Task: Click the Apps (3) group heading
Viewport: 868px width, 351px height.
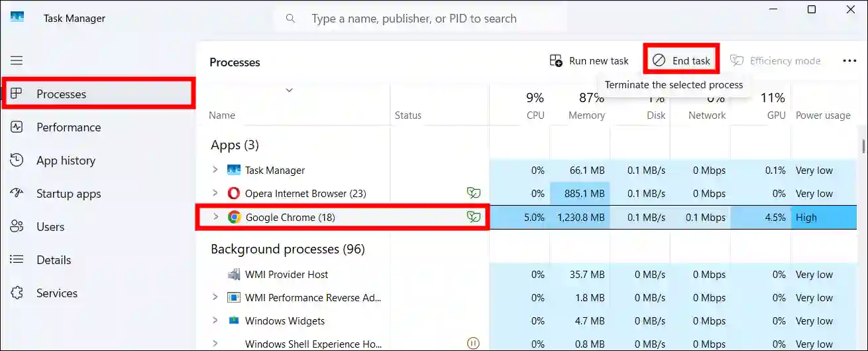Action: (x=235, y=145)
